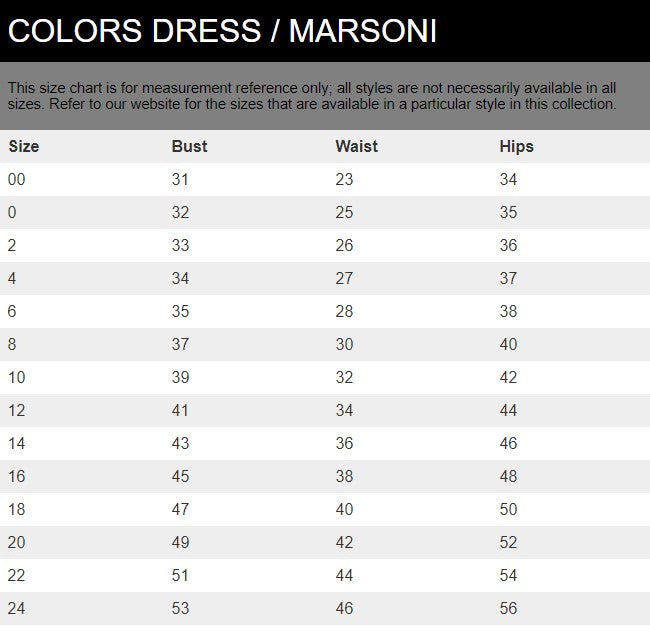Click the hips value 38
Viewport: 650px width, 636px height.
click(x=508, y=312)
